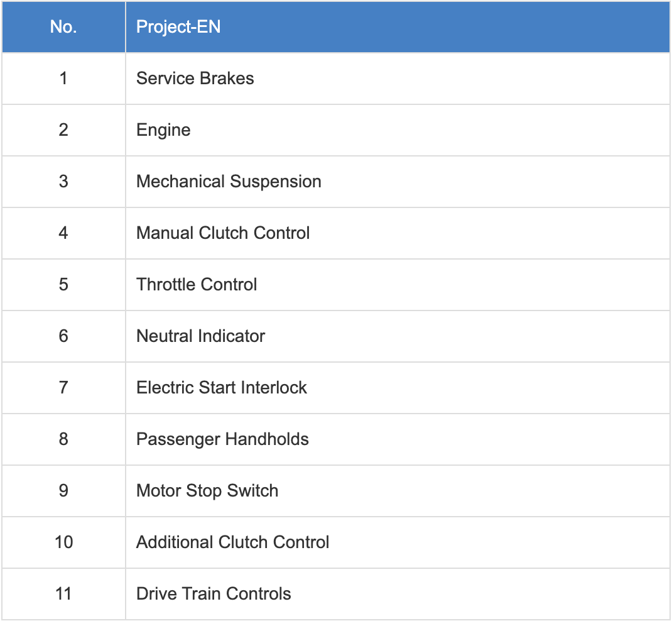Select the Additional Clutch Control cell
Screen dimensions: 672x621
click(x=398, y=542)
